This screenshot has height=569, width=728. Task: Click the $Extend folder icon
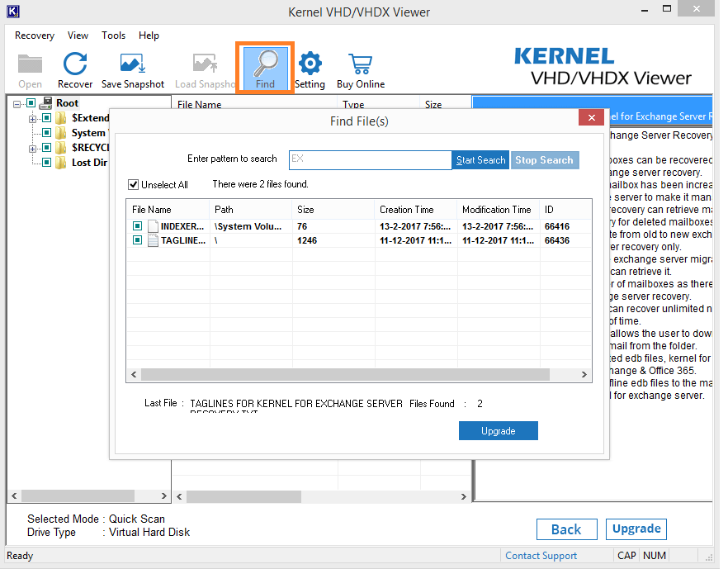pyautogui.click(x=61, y=118)
